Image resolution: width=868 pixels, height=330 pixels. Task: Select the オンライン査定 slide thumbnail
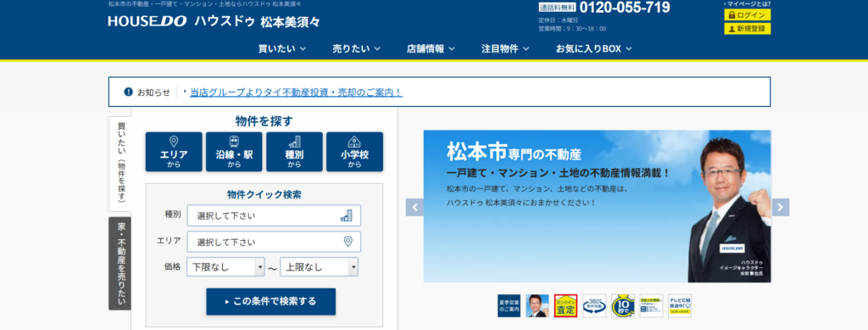[x=565, y=305]
